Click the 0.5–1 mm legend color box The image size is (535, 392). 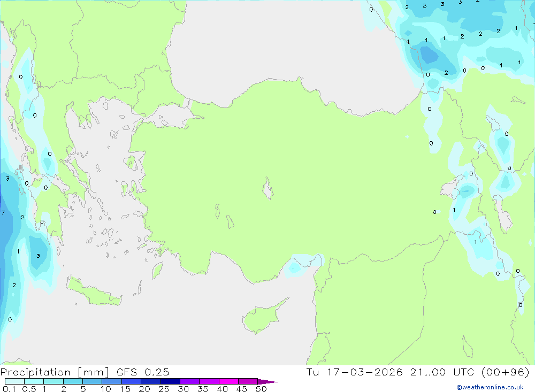34,381
